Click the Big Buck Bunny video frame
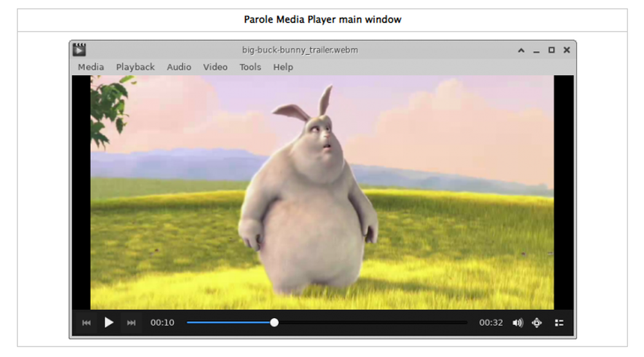Viewport: 644px width, 357px height. coord(322,192)
